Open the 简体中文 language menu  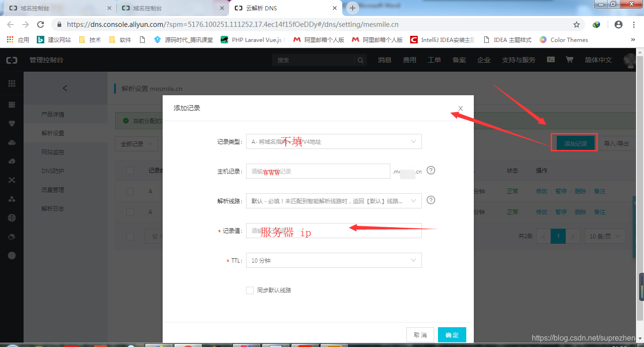tap(598, 60)
